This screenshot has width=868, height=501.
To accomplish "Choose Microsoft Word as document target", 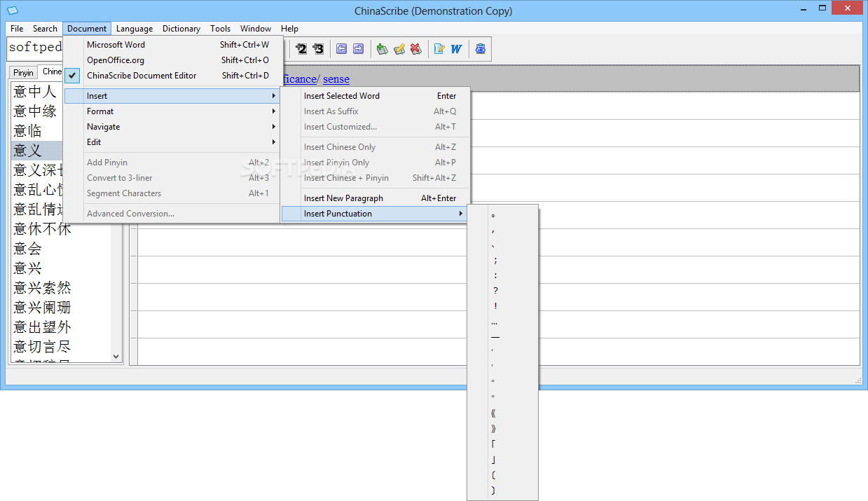I will (x=173, y=45).
